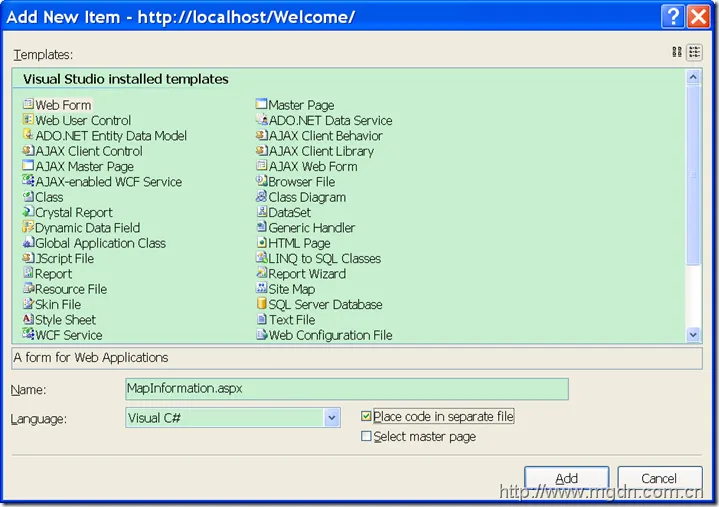This screenshot has width=719, height=507.
Task: Pick the LINQ to SQL Classes icon
Action: coord(261,258)
